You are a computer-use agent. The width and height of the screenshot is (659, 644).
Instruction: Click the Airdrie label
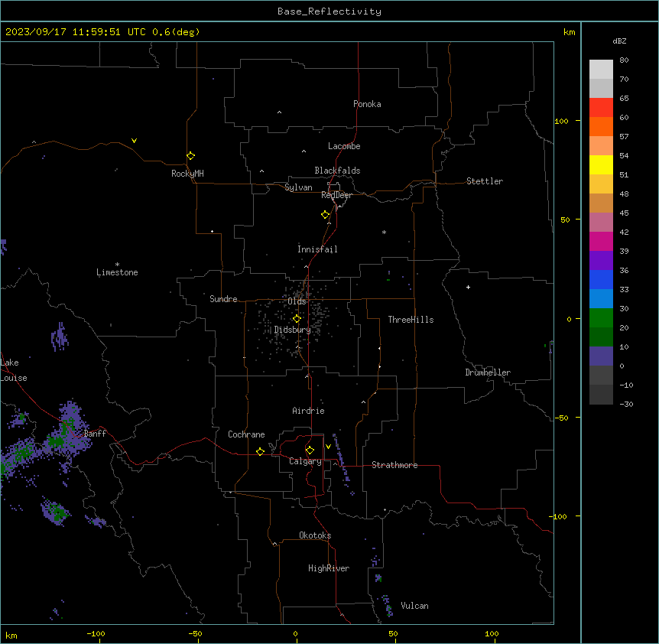click(x=309, y=411)
